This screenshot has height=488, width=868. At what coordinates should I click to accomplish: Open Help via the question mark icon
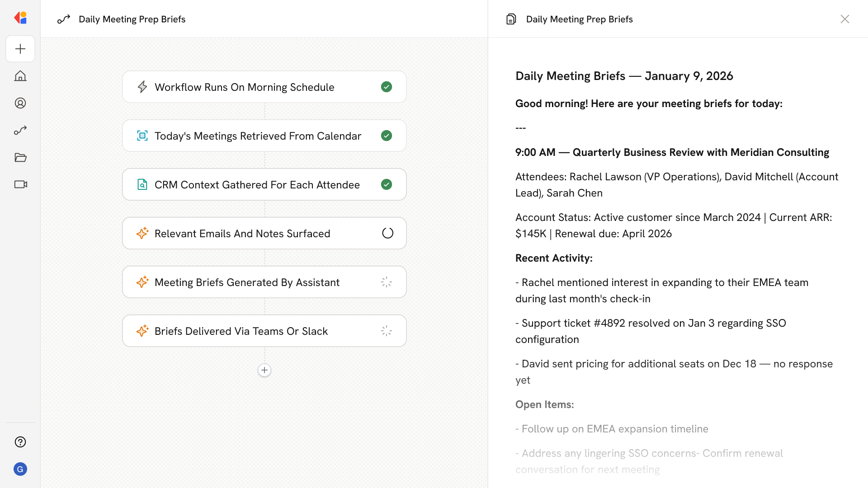[x=20, y=442]
